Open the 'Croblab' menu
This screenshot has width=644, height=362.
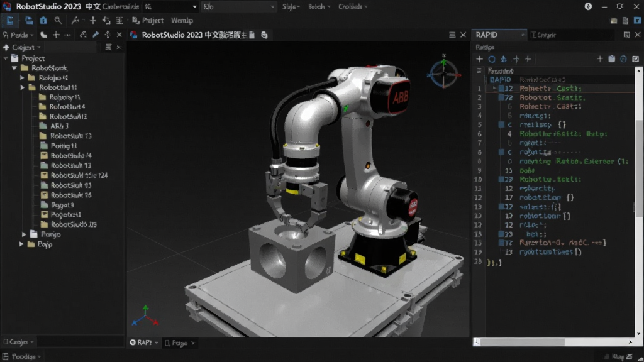(352, 6)
